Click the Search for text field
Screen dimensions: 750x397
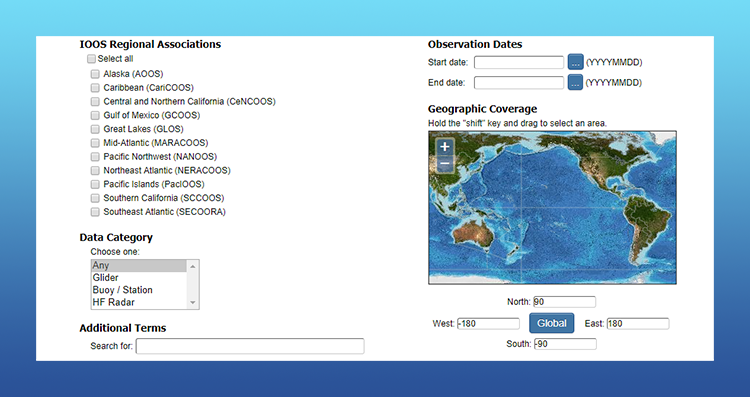point(250,346)
